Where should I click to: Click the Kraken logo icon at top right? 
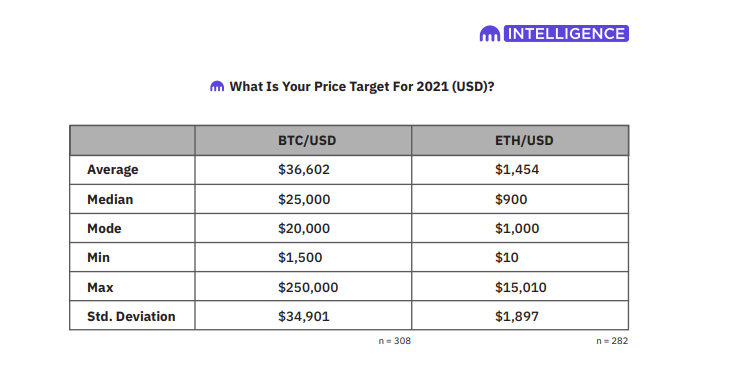pos(490,34)
